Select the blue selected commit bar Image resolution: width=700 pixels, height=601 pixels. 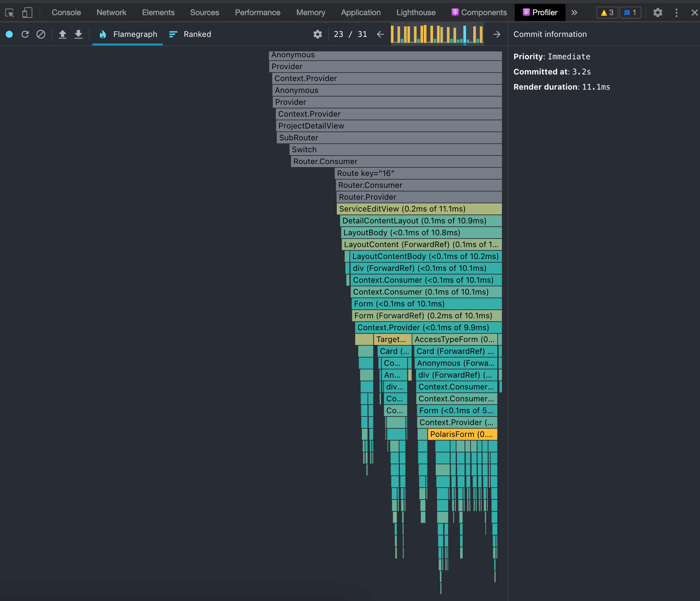(465, 34)
